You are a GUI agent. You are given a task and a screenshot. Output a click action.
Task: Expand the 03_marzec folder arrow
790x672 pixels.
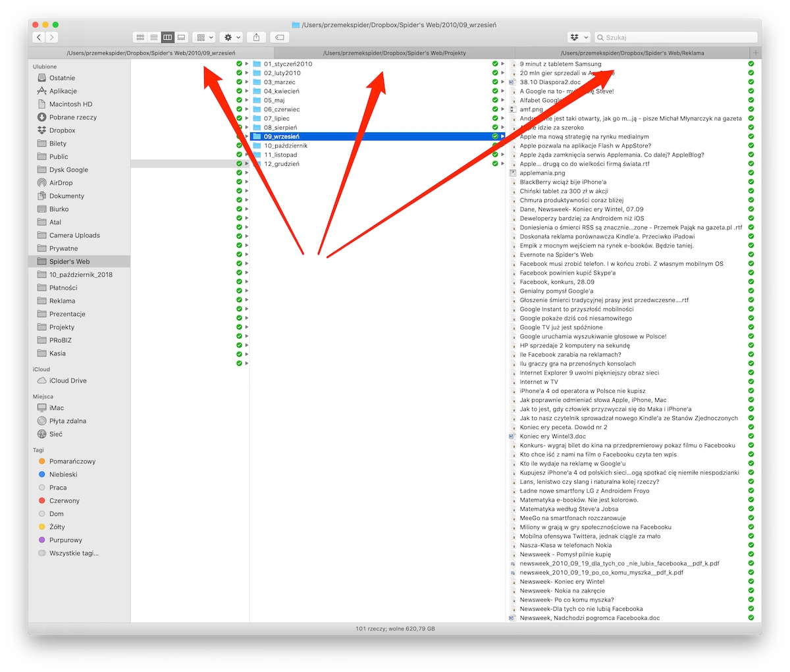click(502, 82)
